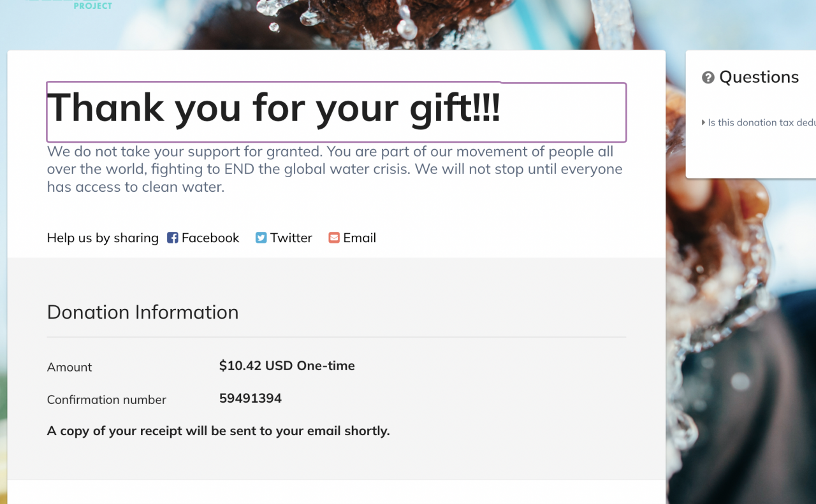Share via the Twitter text link
Image resolution: width=816 pixels, height=504 pixels.
pos(291,238)
